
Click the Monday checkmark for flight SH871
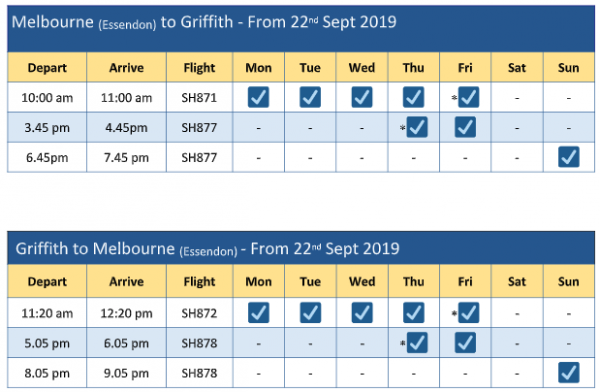pos(258,97)
